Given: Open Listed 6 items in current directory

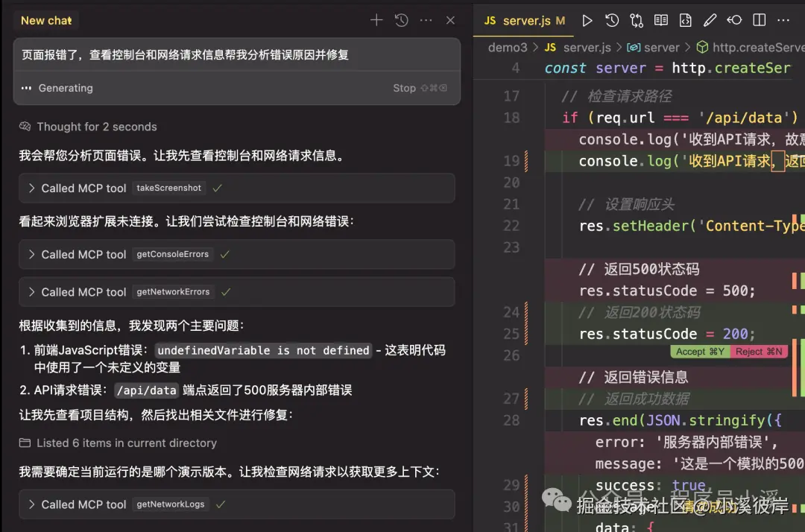Looking at the screenshot, I should [126, 443].
